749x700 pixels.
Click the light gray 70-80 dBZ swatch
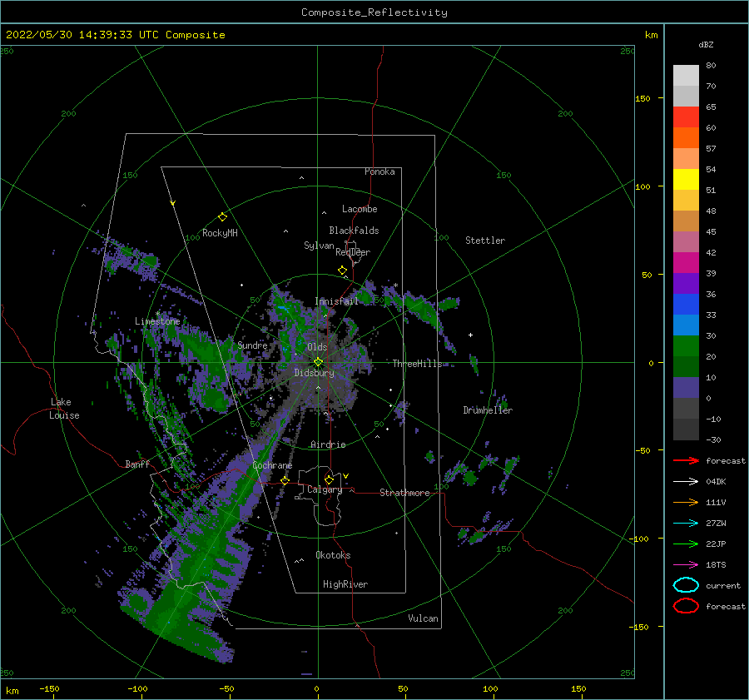coord(686,76)
